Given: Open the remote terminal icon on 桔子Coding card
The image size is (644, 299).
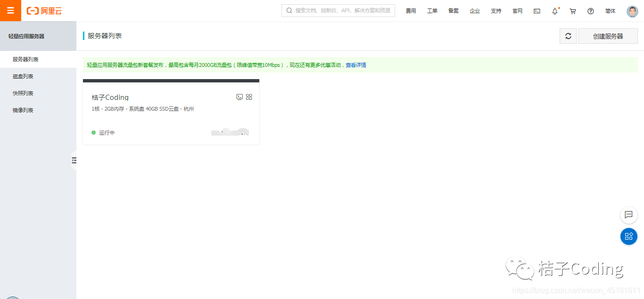Looking at the screenshot, I should [239, 97].
